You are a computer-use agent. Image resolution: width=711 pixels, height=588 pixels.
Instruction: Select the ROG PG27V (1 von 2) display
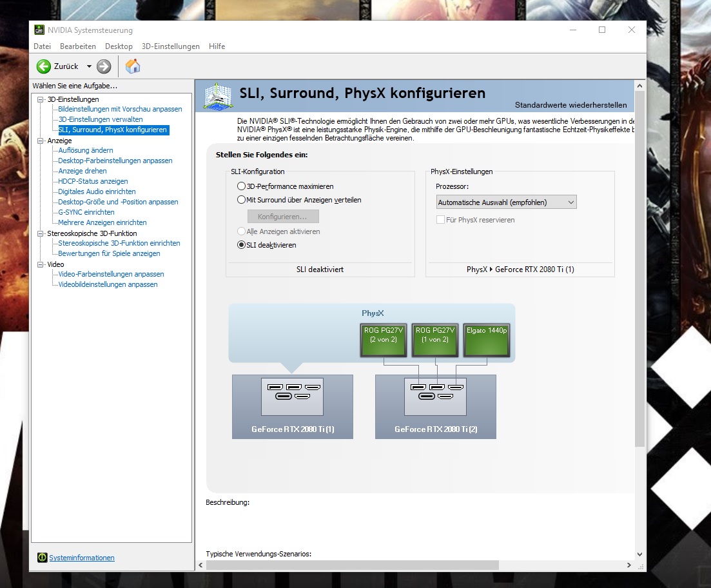coord(435,340)
